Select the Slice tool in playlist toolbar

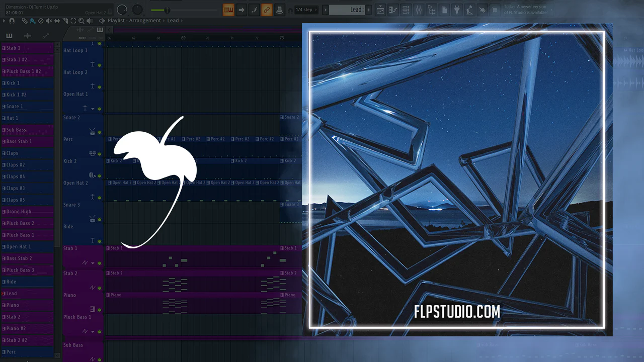pos(65,21)
